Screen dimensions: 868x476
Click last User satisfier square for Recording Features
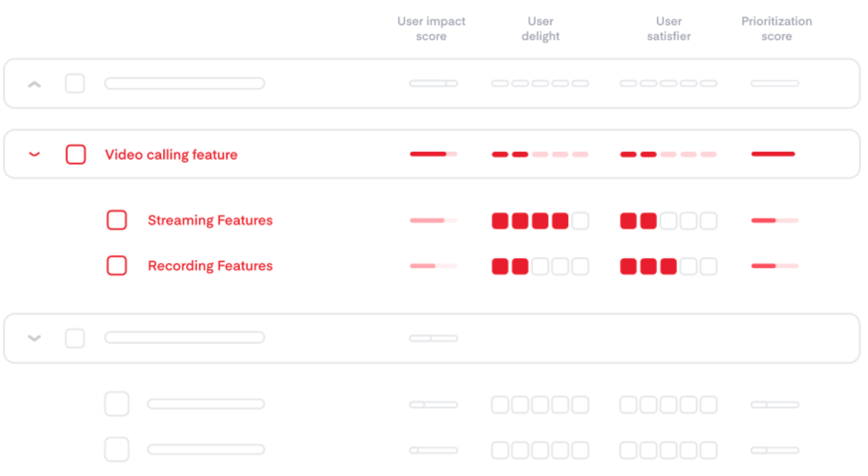pos(708,267)
